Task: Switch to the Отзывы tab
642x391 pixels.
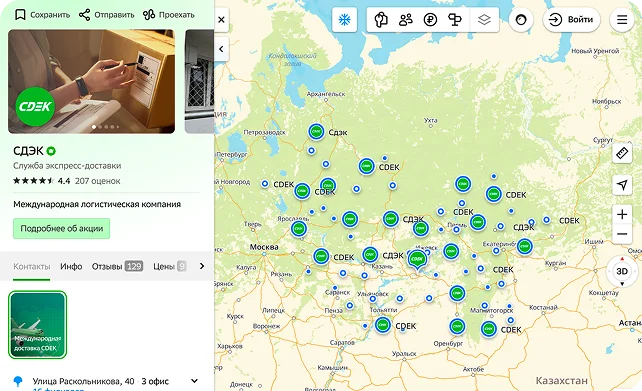Action: point(117,267)
